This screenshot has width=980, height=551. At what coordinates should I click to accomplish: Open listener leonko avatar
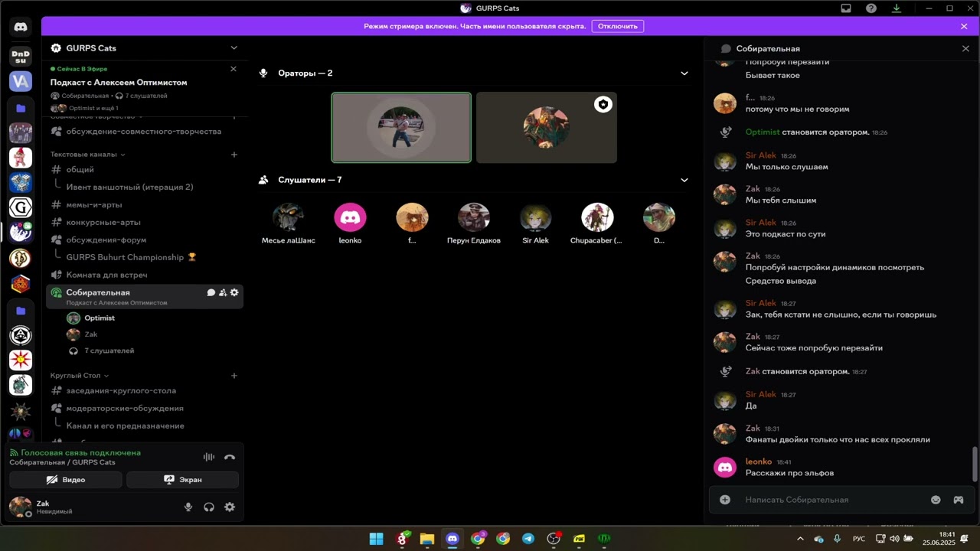pos(351,217)
